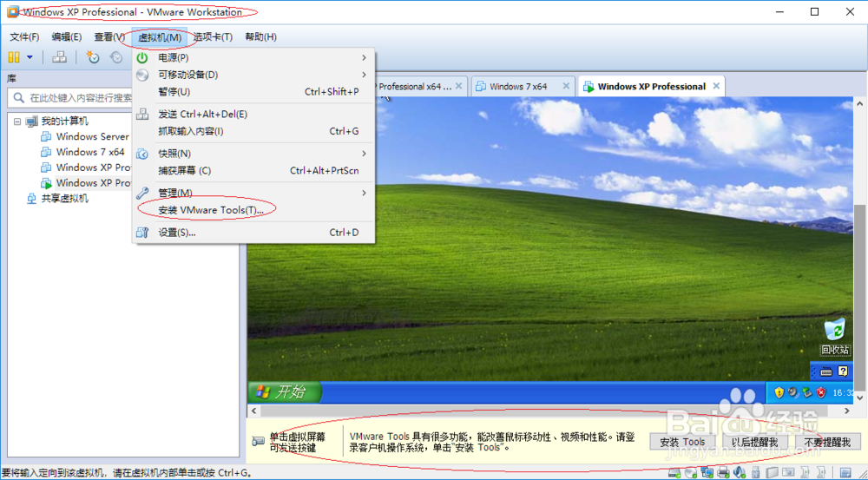
Task: Click the arrow next to 电源(P)
Action: (x=364, y=57)
